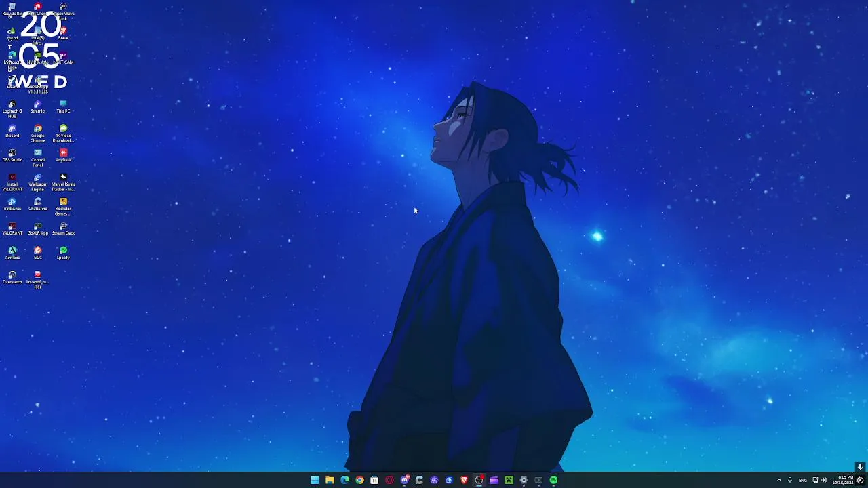Screen dimensions: 868x488
Task: Select the Install VALORANT desktop icon
Action: (12, 182)
